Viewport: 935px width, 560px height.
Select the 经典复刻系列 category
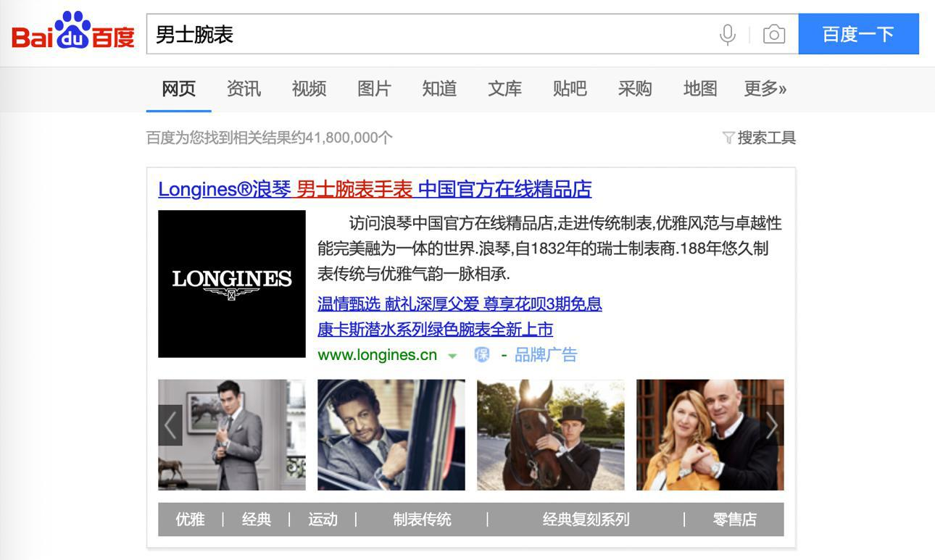tap(586, 519)
